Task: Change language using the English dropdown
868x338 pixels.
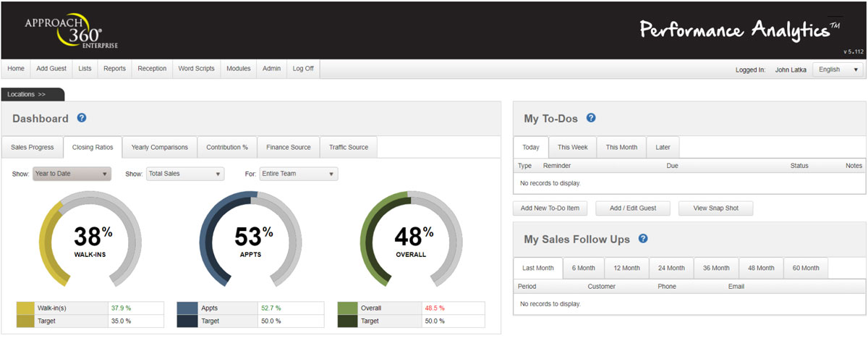Action: [x=837, y=69]
